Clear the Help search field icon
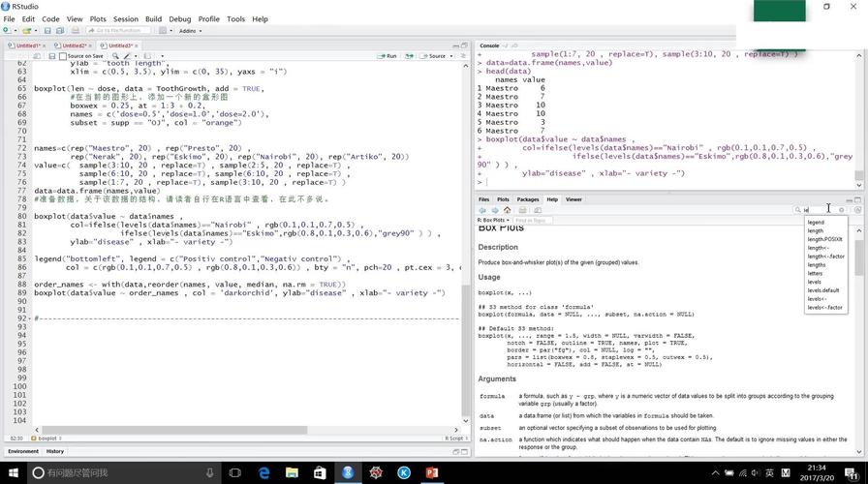 [842, 210]
